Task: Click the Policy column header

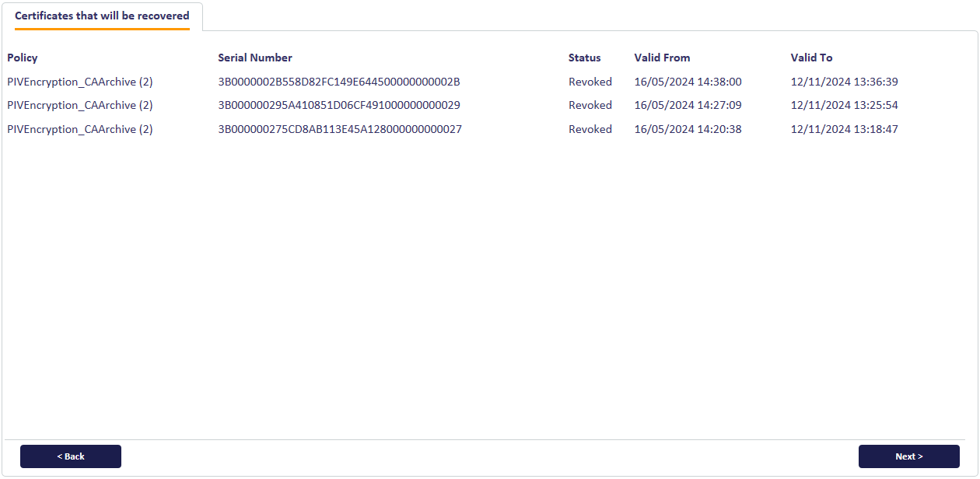Action: (23, 58)
